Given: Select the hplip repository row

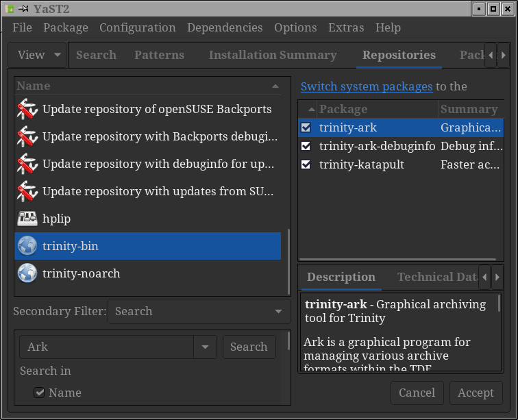Looking at the screenshot, I should 148,219.
